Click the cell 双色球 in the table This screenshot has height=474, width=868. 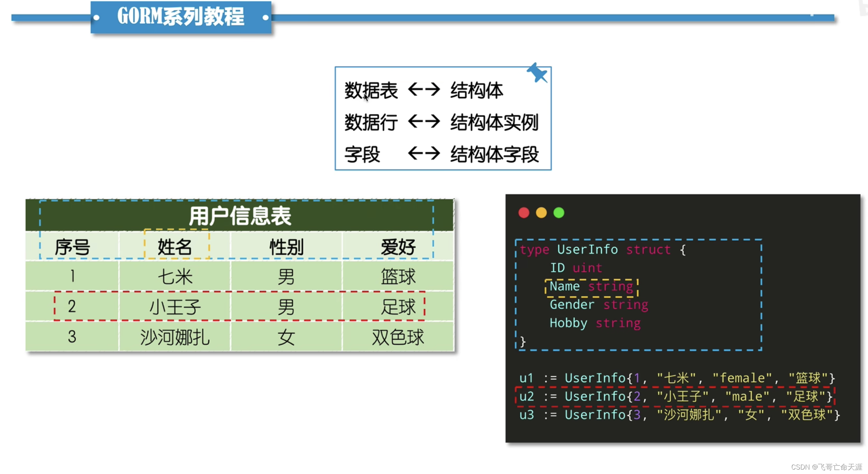[x=398, y=337]
